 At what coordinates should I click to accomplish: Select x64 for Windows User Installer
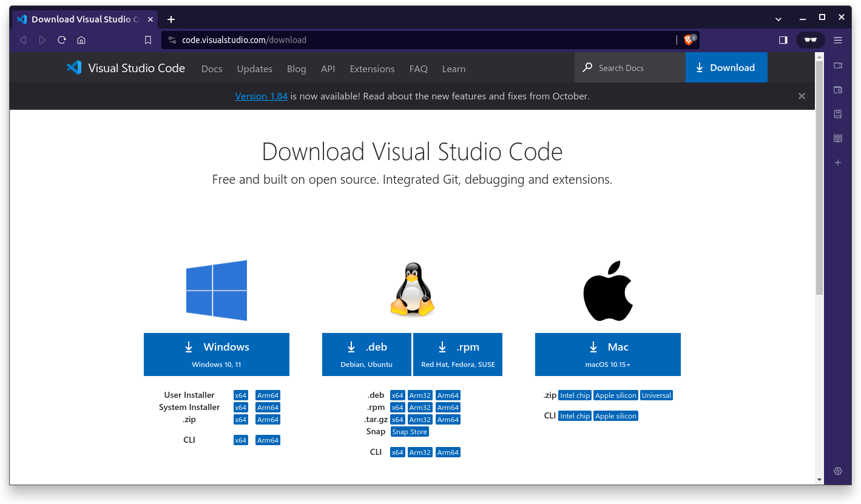coord(241,395)
